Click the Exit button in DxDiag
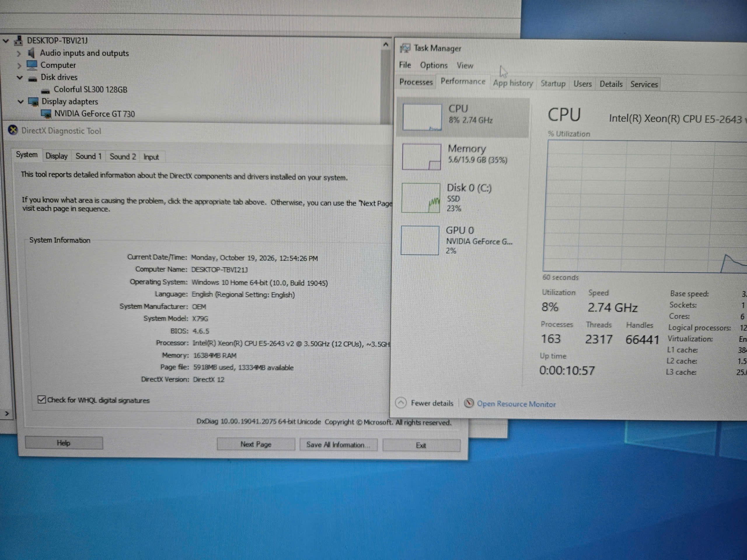747x560 pixels. click(421, 445)
